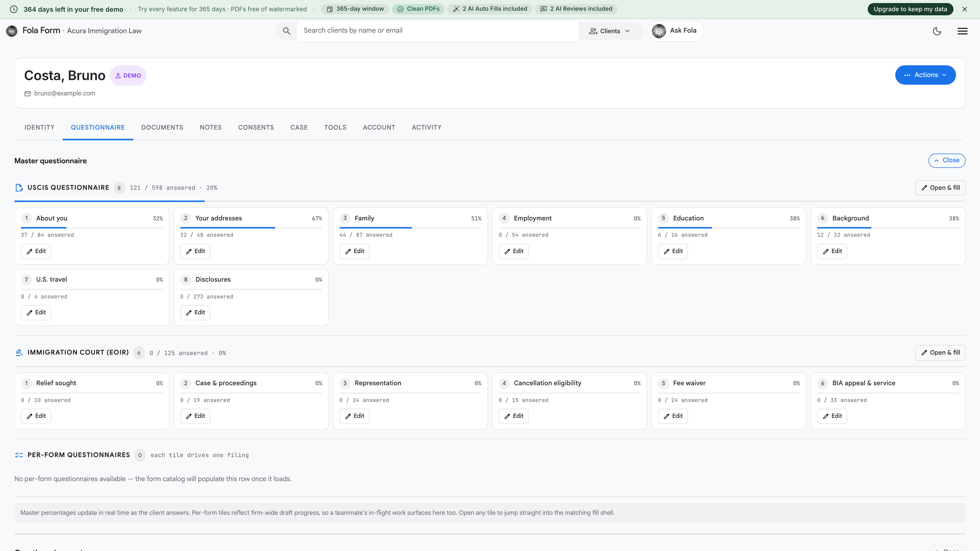Click '0 / 125 answered' text

point(179,353)
